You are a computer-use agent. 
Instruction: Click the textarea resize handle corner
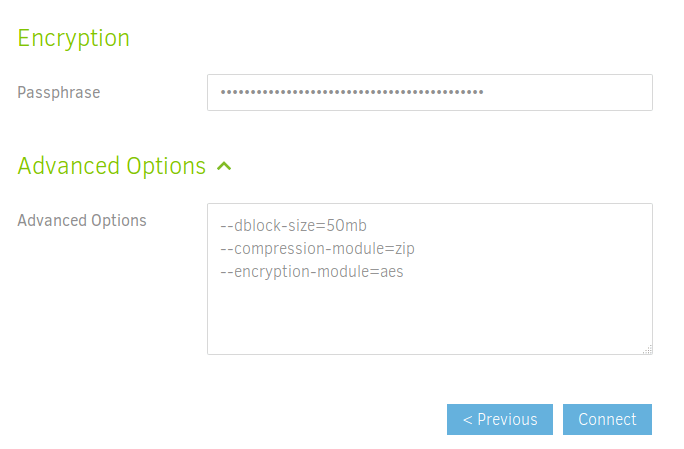point(647,349)
